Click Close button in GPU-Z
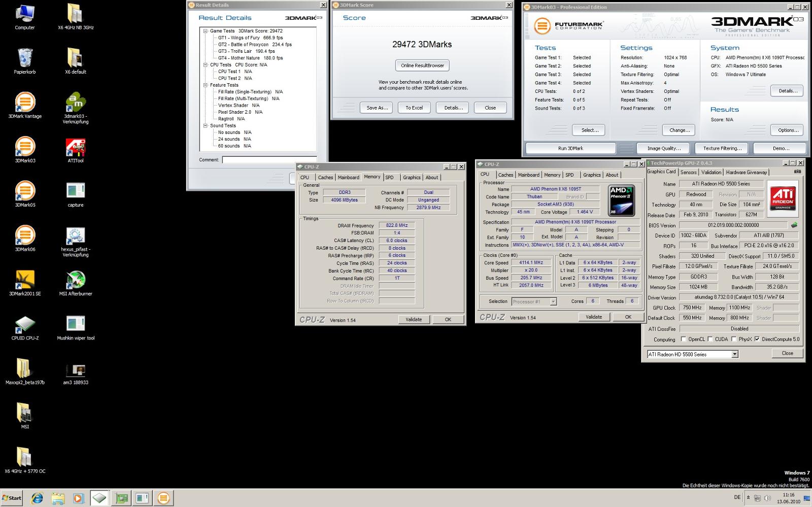The height and width of the screenshot is (507, 812). coord(787,353)
